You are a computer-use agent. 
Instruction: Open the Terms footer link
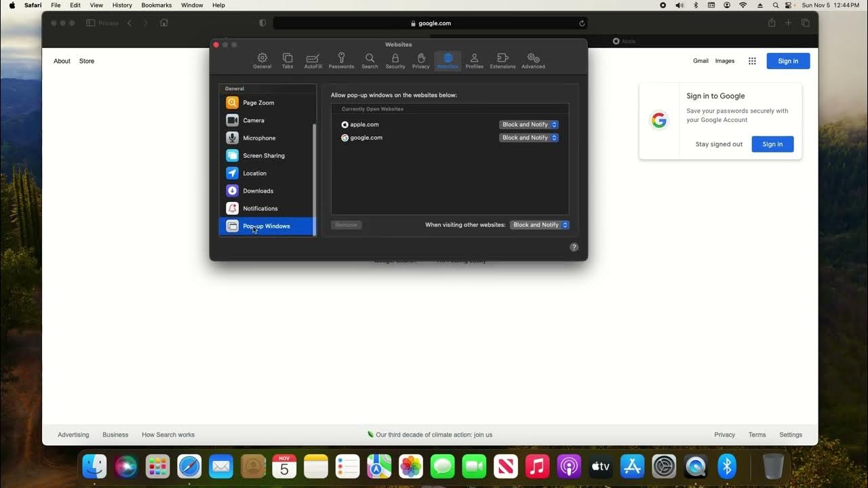point(757,435)
